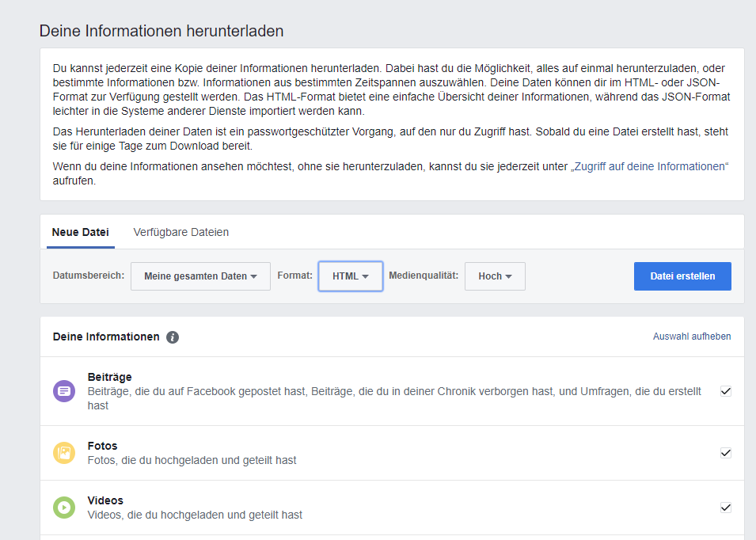Toggle the Fotos checkbox
The width and height of the screenshot is (756, 540).
pyautogui.click(x=726, y=453)
